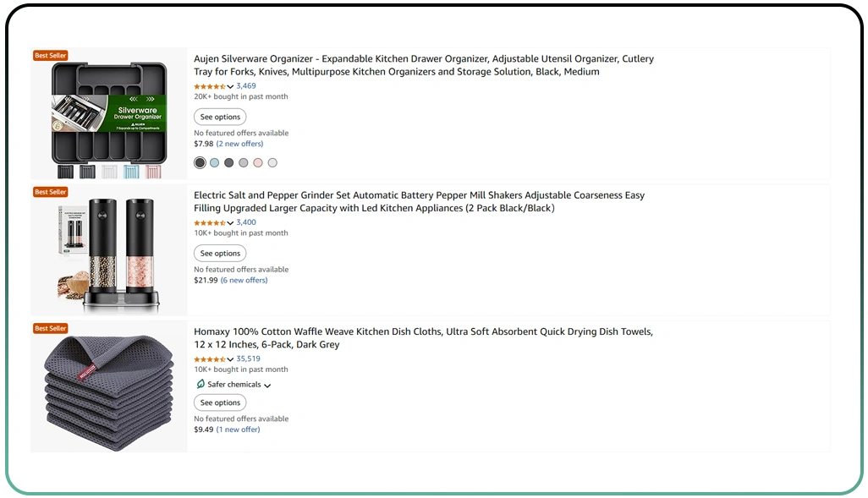Click the Best Seller badge on silverware organizer

point(50,55)
